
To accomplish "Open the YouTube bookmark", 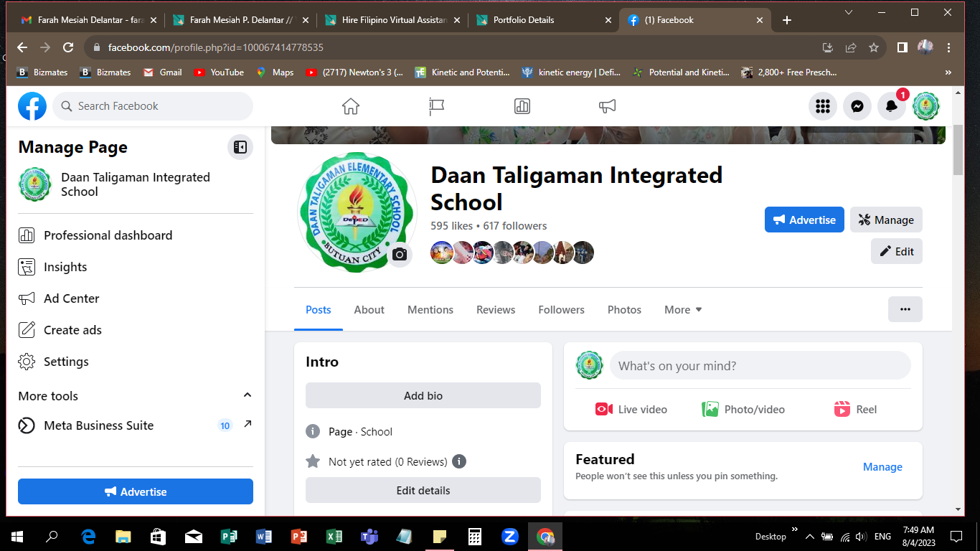I will pyautogui.click(x=218, y=72).
